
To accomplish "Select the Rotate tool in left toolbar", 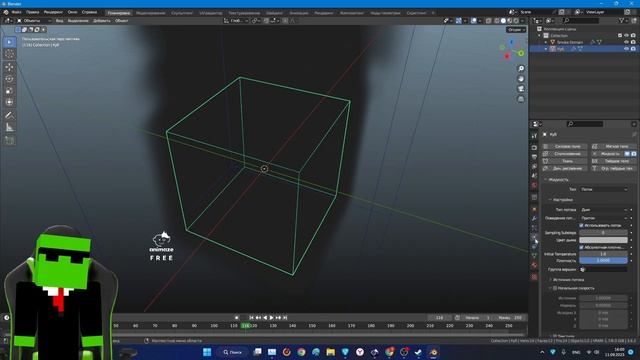I will pos(9,79).
